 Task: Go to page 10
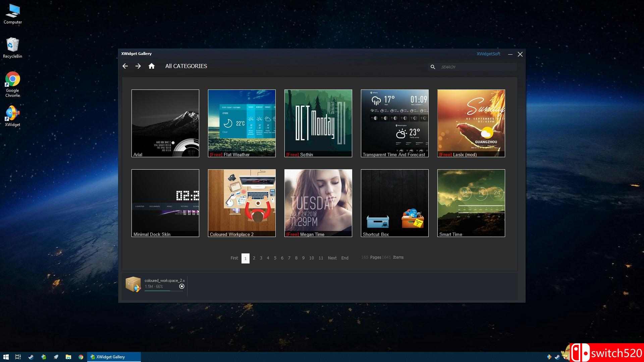coord(312,258)
